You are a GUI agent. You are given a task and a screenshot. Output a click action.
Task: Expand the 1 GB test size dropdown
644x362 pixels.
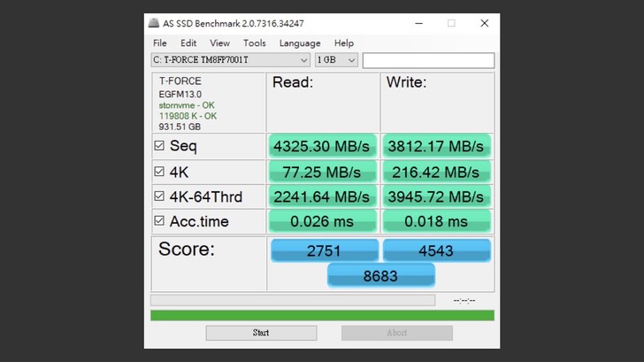pos(336,60)
